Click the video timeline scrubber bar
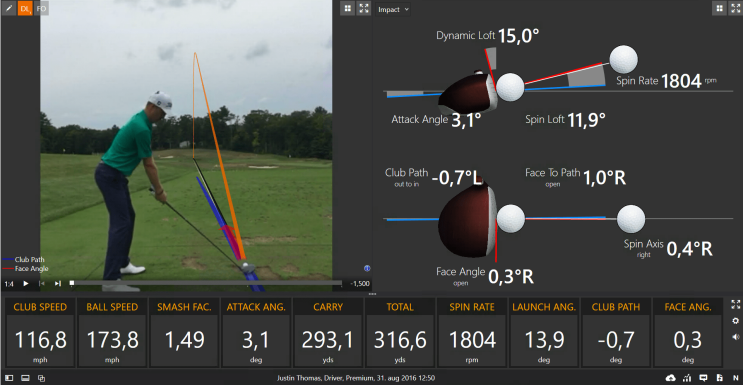Screen dimensions: 743x385 pyautogui.click(x=206, y=283)
